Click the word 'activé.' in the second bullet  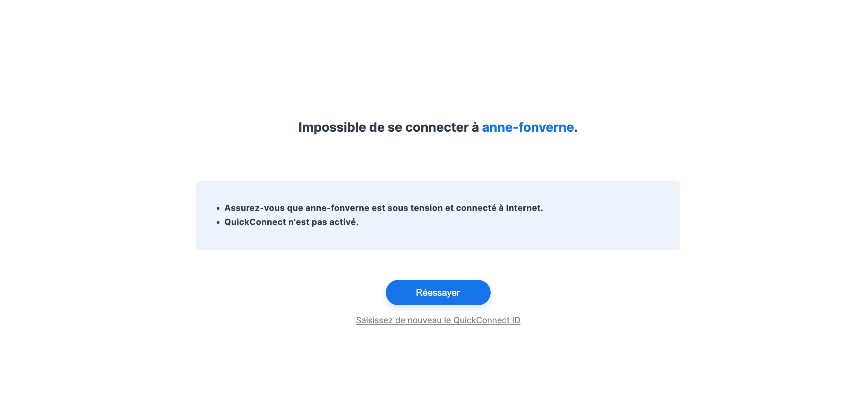tap(344, 222)
